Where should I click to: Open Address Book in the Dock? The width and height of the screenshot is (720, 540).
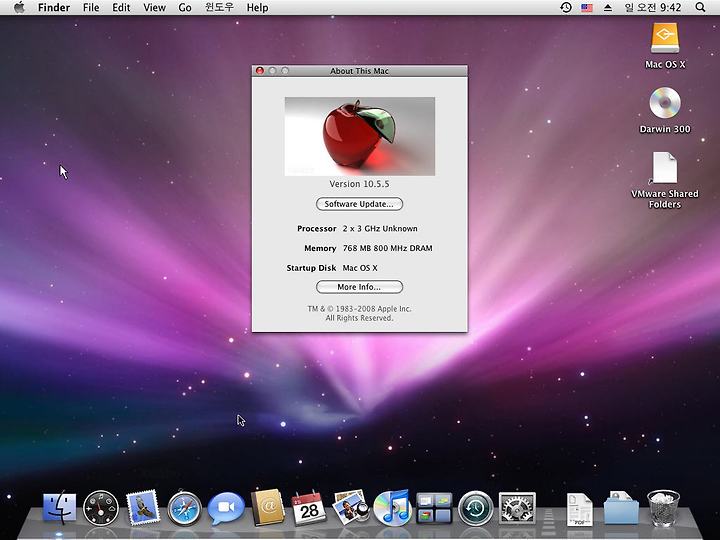[x=268, y=507]
